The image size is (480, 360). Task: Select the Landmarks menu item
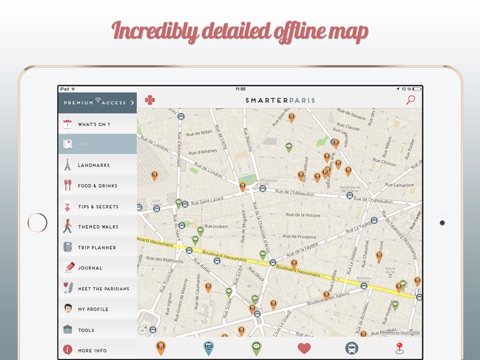click(x=98, y=165)
